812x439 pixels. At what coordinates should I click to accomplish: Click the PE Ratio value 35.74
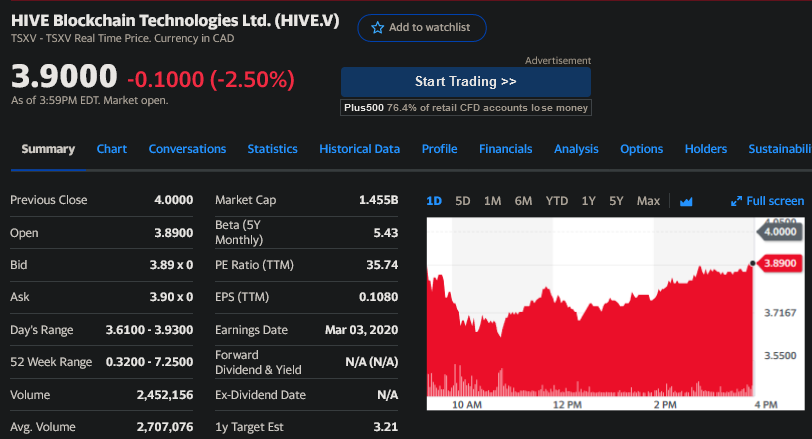point(382,265)
